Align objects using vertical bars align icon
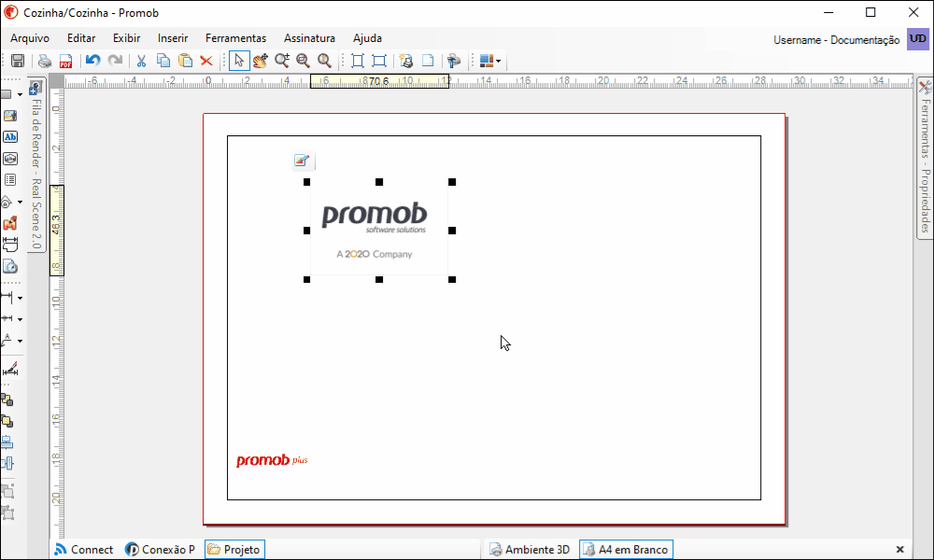 click(7, 463)
